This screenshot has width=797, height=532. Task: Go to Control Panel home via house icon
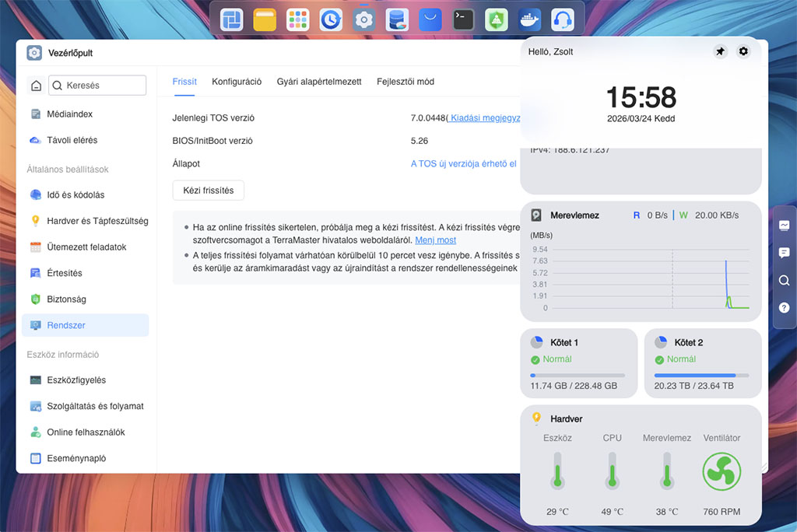[36, 86]
